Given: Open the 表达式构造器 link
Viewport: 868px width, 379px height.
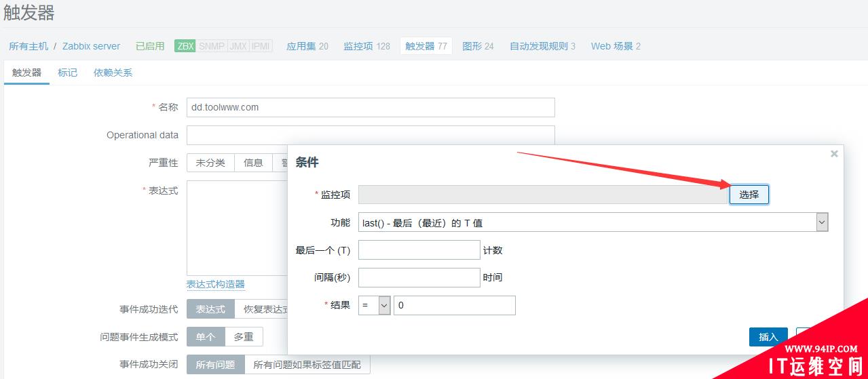Looking at the screenshot, I should (216, 284).
